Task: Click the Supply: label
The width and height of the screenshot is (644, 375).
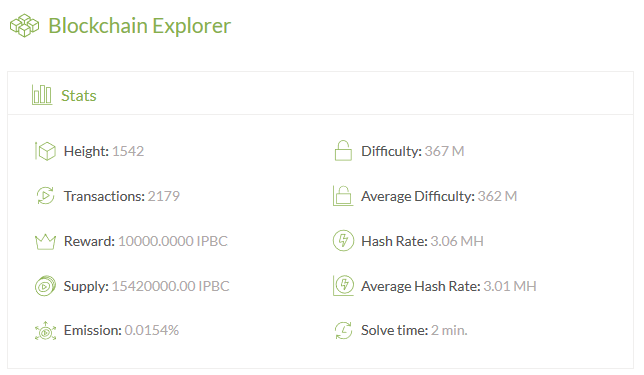Action: tap(86, 286)
